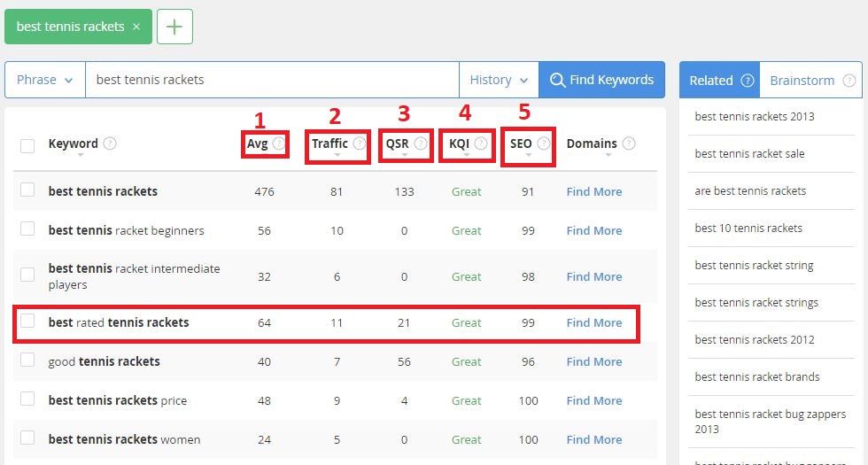
Task: Open help icon beside Keyword header
Action: pos(110,143)
